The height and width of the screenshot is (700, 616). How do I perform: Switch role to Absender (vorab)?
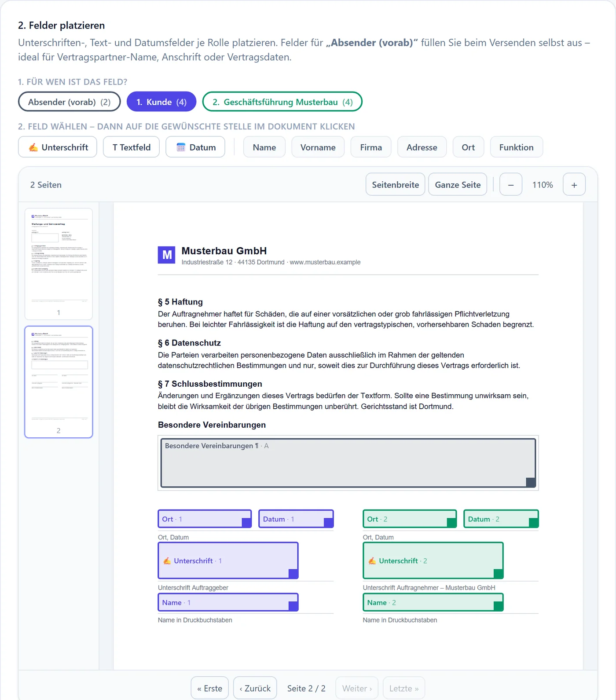tap(70, 102)
